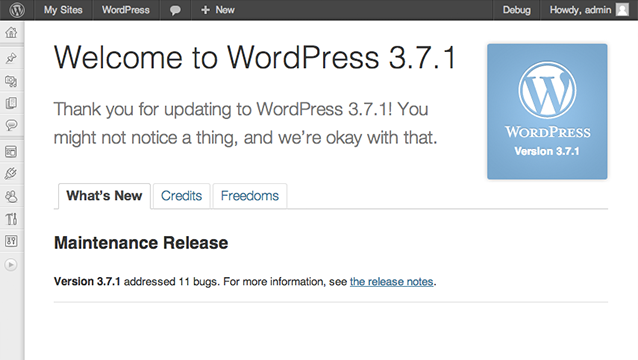Screen dimensions: 638x360
Task: Click the bold 'Version 3.7.1' text
Action: click(87, 281)
